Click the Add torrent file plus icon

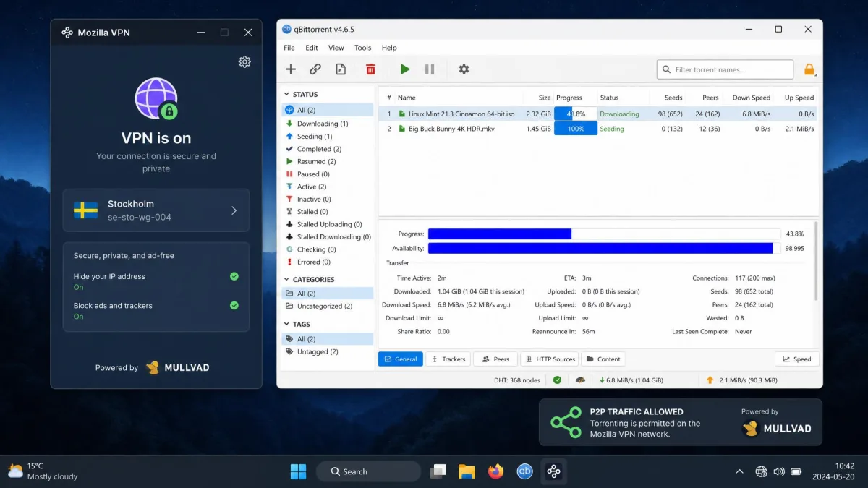coord(291,69)
